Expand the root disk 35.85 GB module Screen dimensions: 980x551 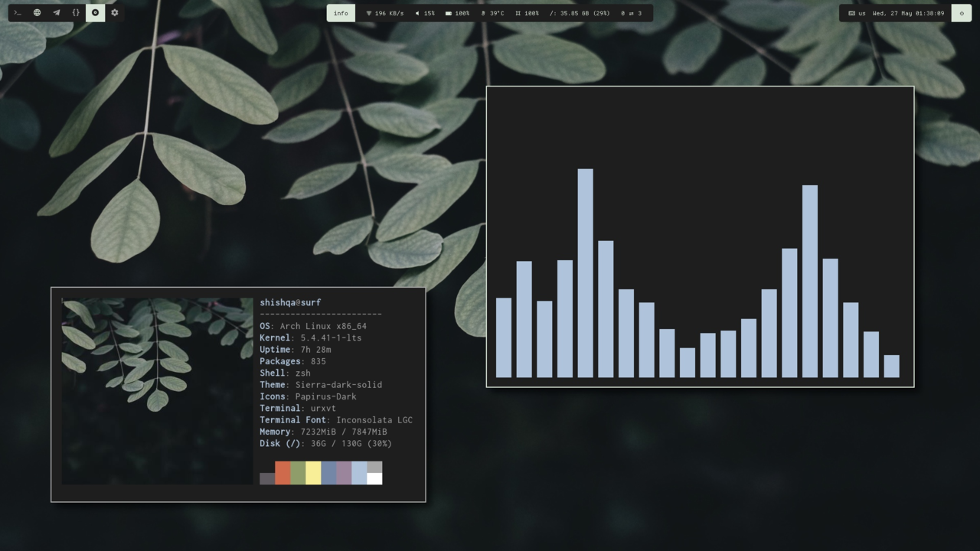pyautogui.click(x=580, y=13)
